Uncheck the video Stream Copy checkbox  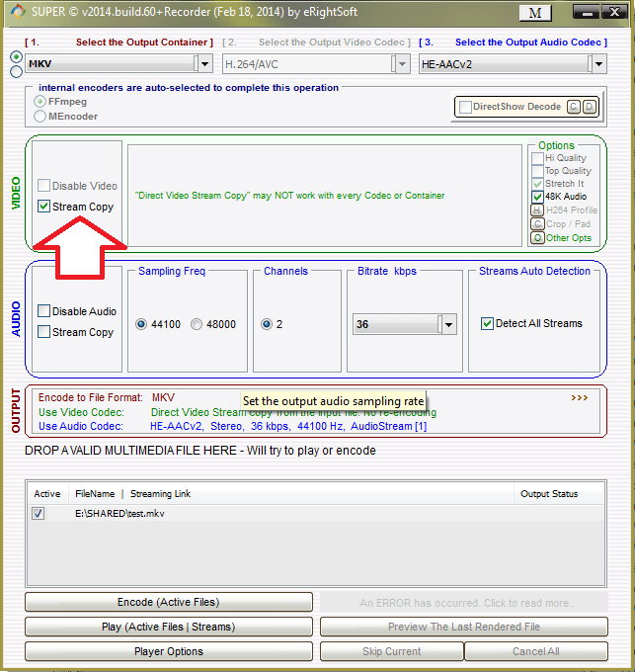pyautogui.click(x=43, y=208)
